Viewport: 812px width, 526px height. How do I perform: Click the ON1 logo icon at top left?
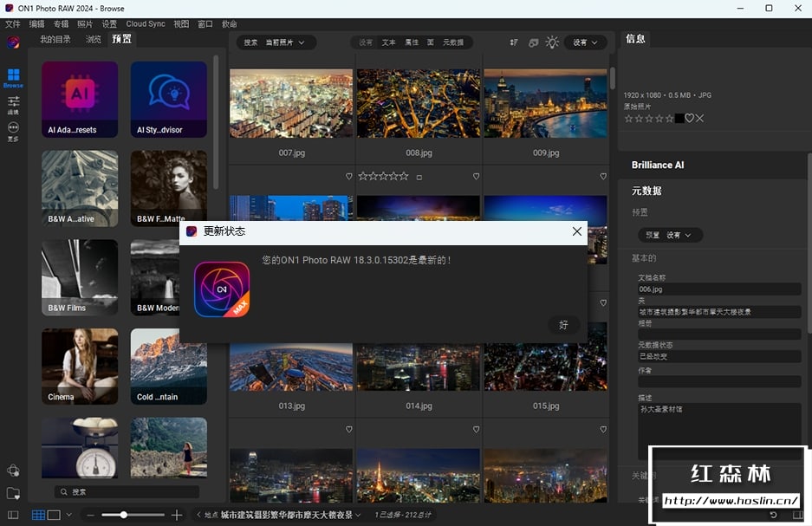pyautogui.click(x=14, y=42)
